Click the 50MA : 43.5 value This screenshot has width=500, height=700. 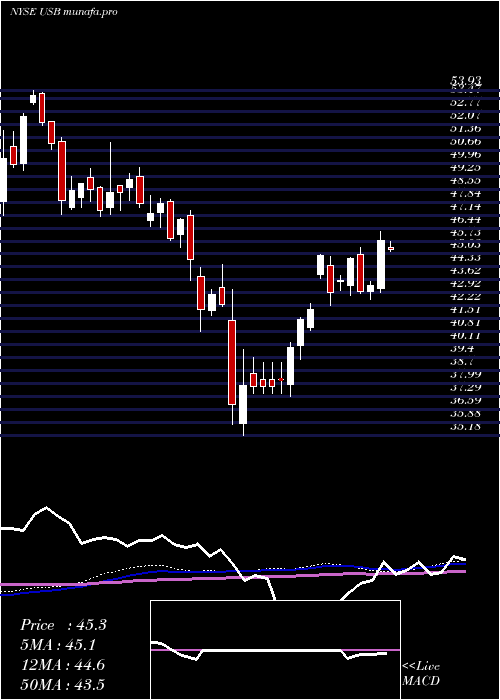[x=62, y=685]
